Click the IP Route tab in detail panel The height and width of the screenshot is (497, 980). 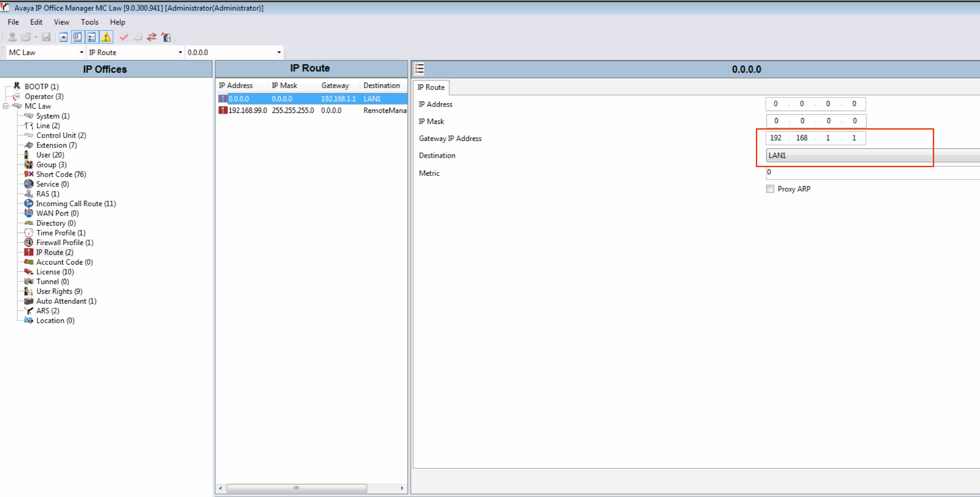430,87
